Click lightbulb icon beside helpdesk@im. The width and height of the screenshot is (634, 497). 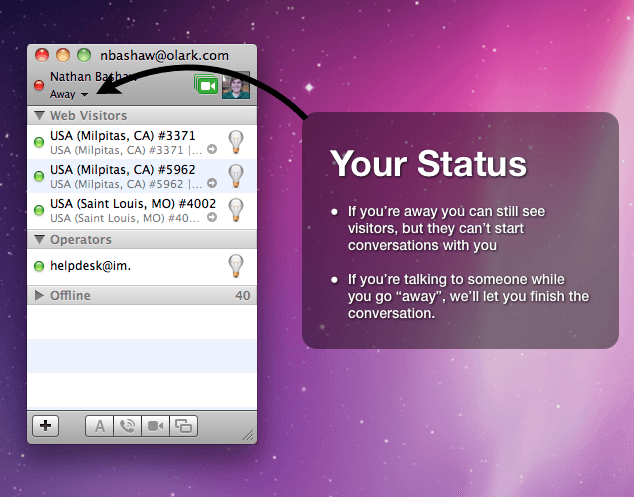point(236,265)
